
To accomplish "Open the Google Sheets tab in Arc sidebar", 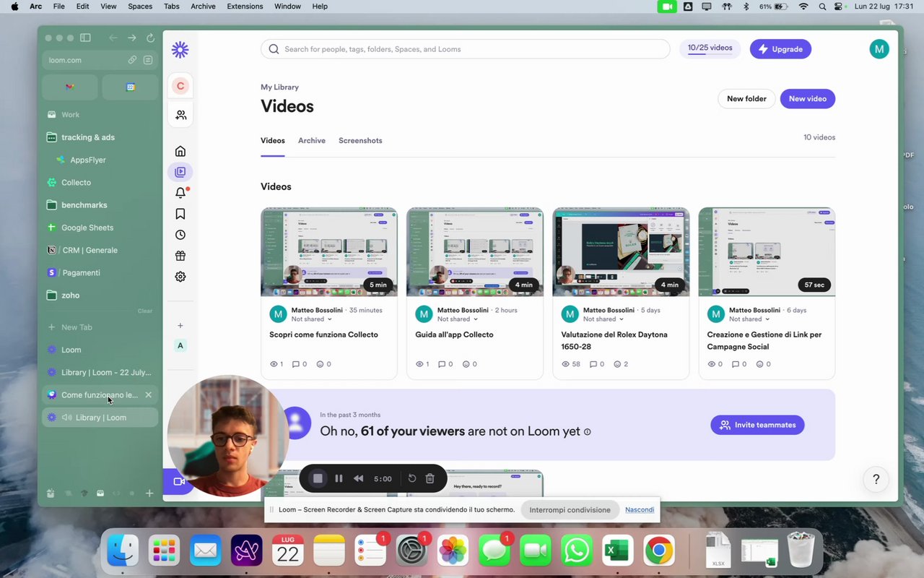I will tap(100, 228).
